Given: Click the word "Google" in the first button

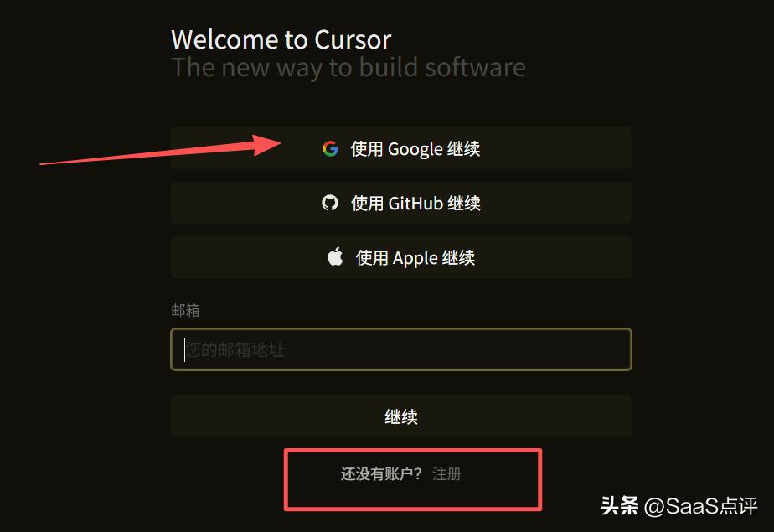Looking at the screenshot, I should [415, 149].
